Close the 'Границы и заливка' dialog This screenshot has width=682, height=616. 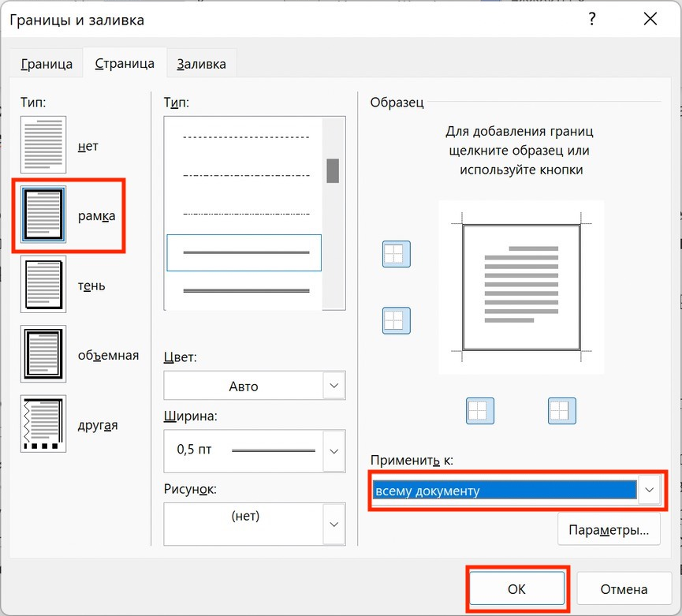(x=650, y=19)
